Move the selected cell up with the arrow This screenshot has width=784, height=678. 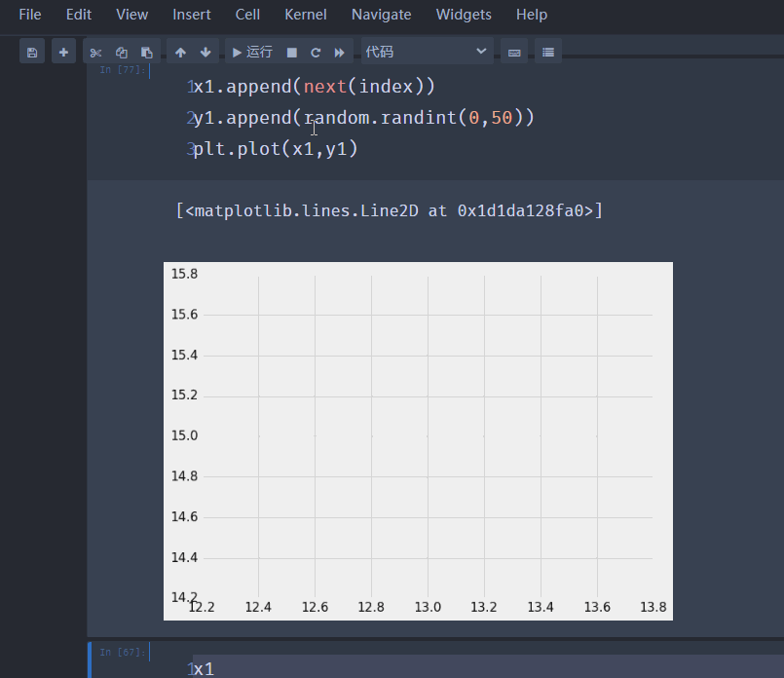(180, 52)
